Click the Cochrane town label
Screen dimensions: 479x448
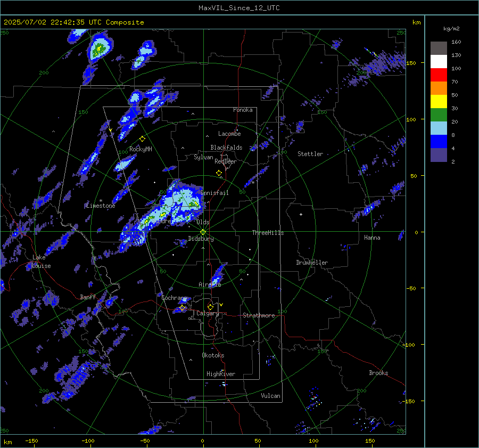click(x=174, y=298)
